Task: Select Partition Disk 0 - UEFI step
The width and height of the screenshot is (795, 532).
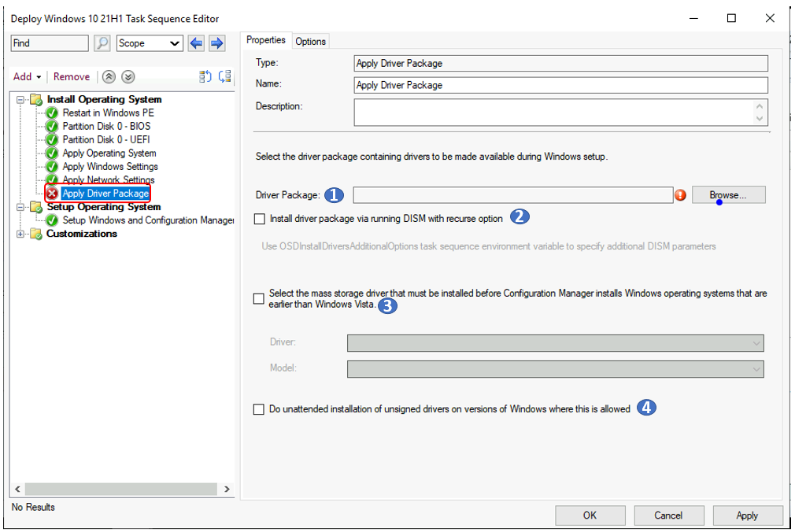Action: [x=106, y=139]
